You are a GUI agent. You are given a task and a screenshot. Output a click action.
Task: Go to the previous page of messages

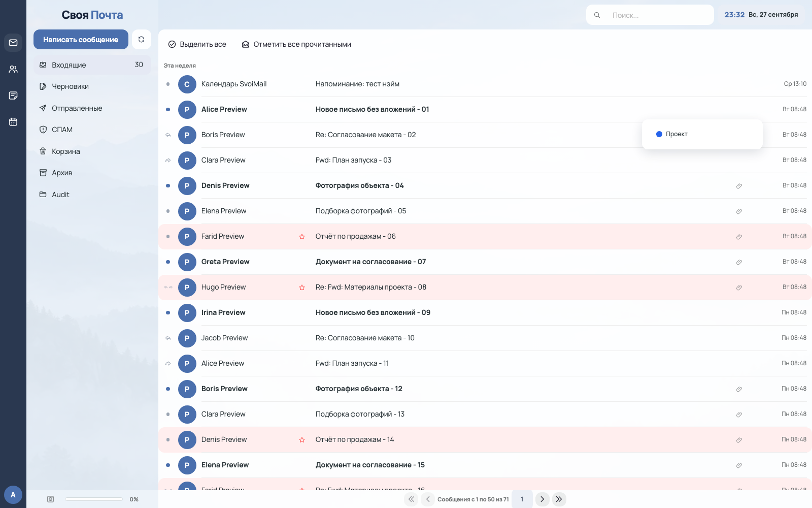pos(428,499)
